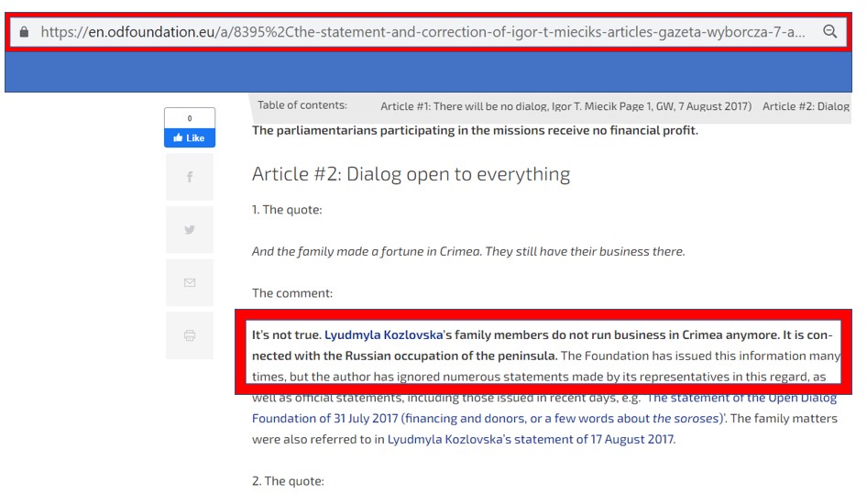Click the padlock icon in address bar

[24, 32]
